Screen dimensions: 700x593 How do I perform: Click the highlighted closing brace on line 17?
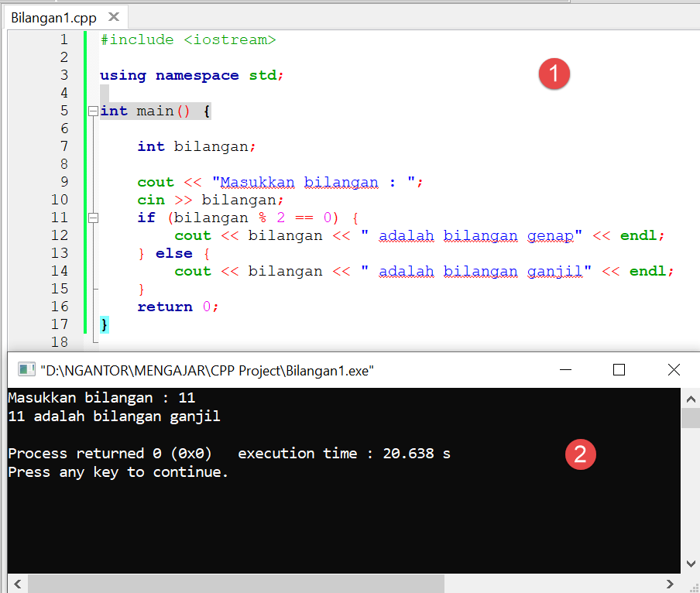coord(105,325)
